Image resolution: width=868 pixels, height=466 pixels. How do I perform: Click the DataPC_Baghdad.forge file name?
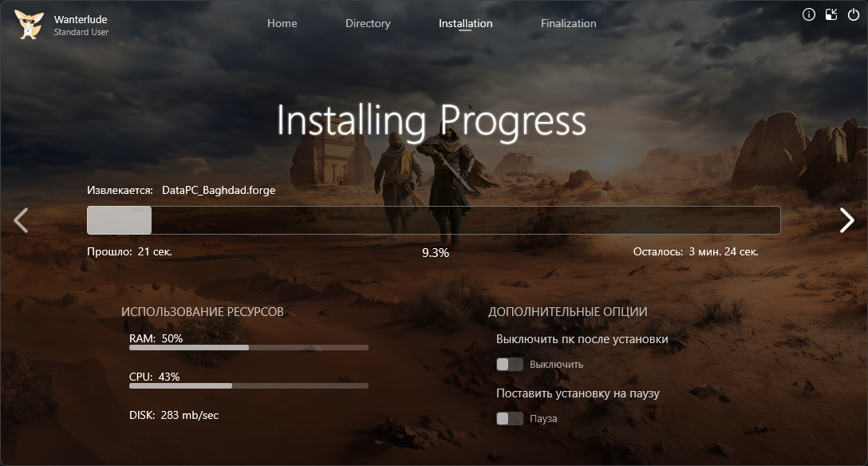pos(219,191)
